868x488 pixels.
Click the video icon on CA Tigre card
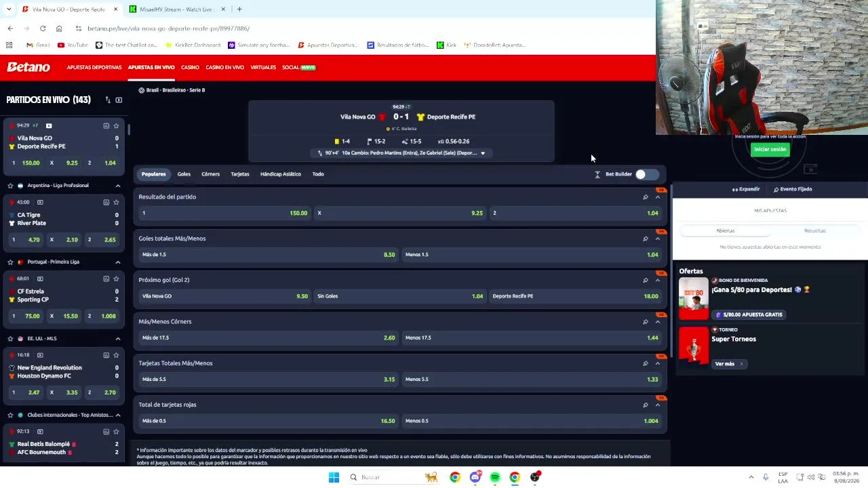click(x=40, y=202)
